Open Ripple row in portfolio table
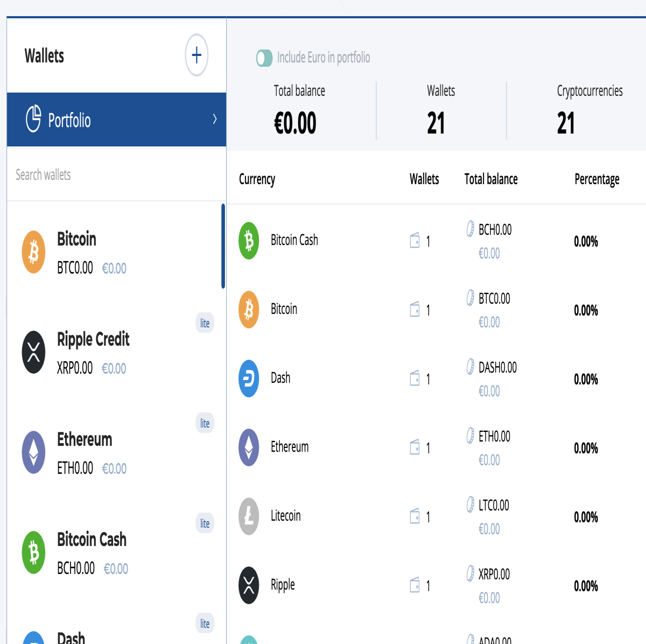Image resolution: width=646 pixels, height=644 pixels. tap(437, 585)
